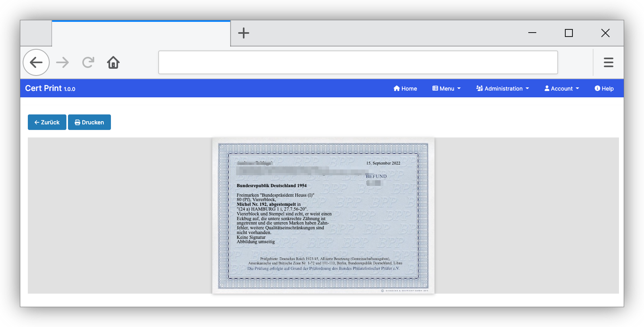Viewport: 644px width, 327px height.
Task: Close the browser window
Action: click(x=605, y=33)
